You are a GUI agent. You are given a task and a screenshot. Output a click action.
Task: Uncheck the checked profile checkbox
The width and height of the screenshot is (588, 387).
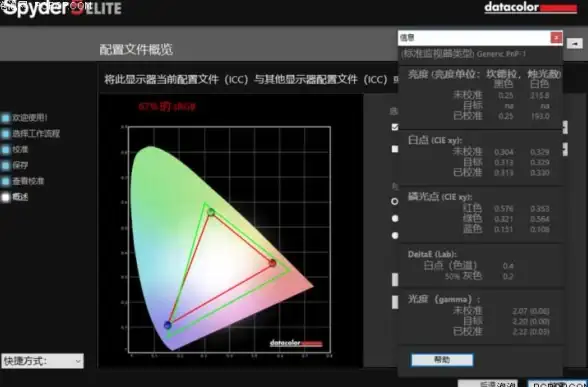click(394, 127)
